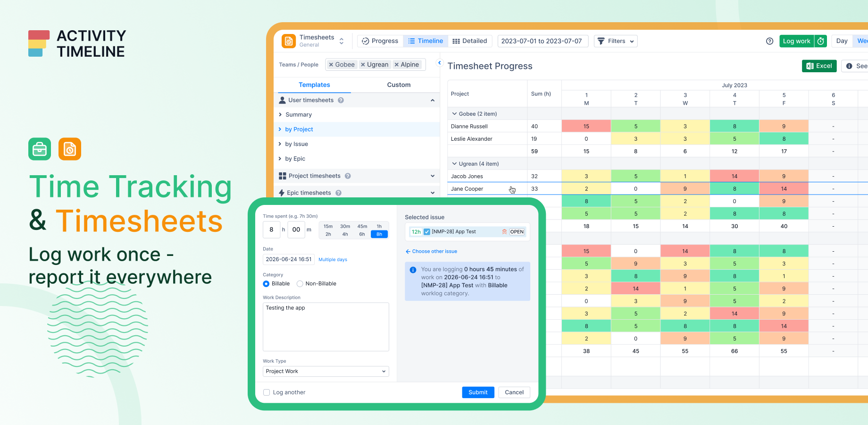Click the Log work button
The image size is (868, 425).
[x=797, y=41]
